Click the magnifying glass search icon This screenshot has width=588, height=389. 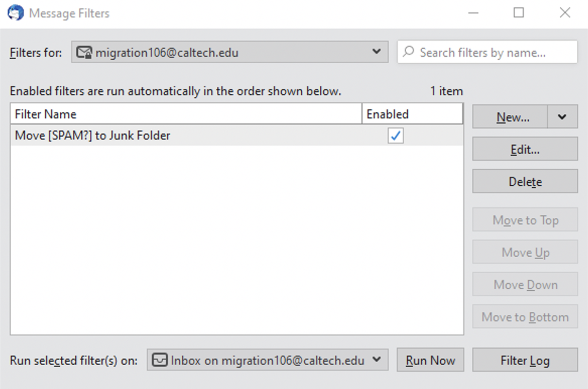click(x=409, y=52)
